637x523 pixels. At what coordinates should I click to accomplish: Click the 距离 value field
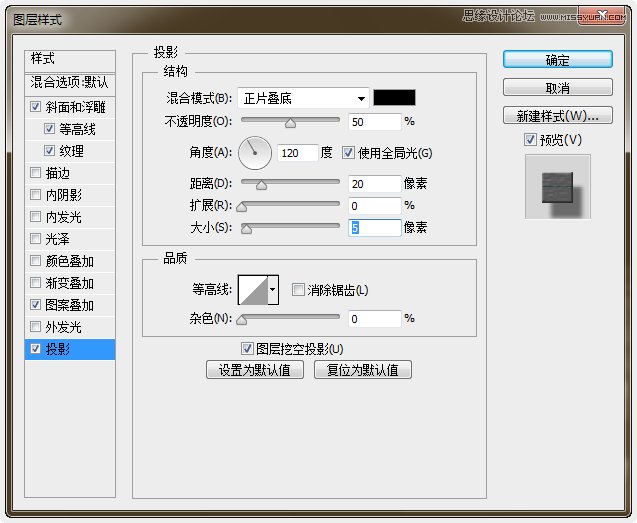375,184
